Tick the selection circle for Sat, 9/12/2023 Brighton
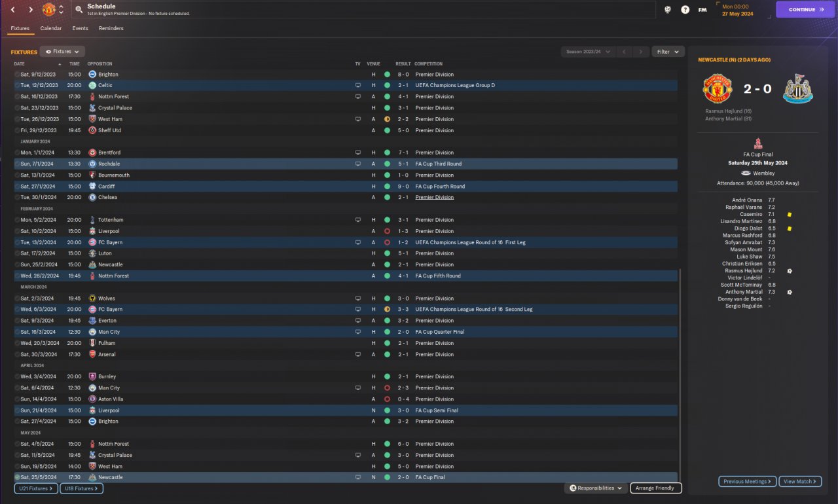Screen dimensions: 838x504 [x=17, y=75]
